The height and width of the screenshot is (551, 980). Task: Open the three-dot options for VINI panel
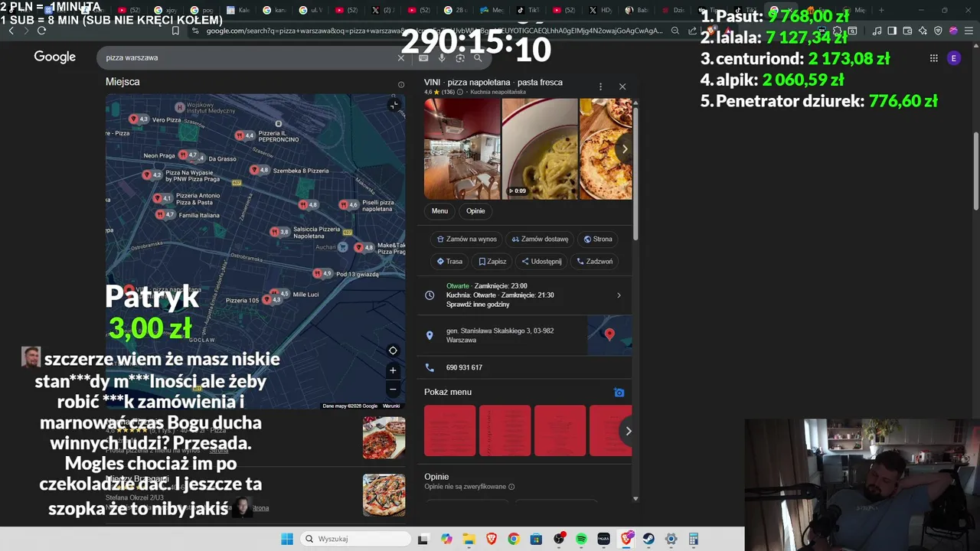[x=600, y=86]
